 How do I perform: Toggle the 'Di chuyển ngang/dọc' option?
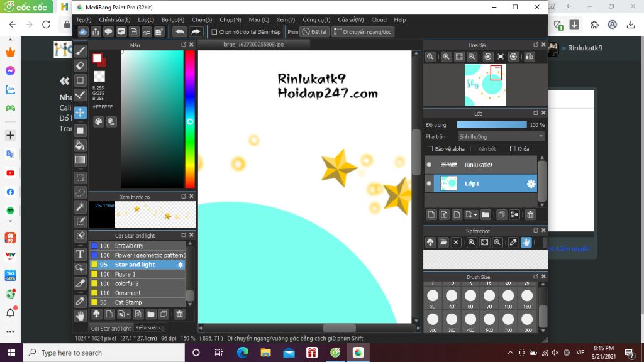pos(363,31)
